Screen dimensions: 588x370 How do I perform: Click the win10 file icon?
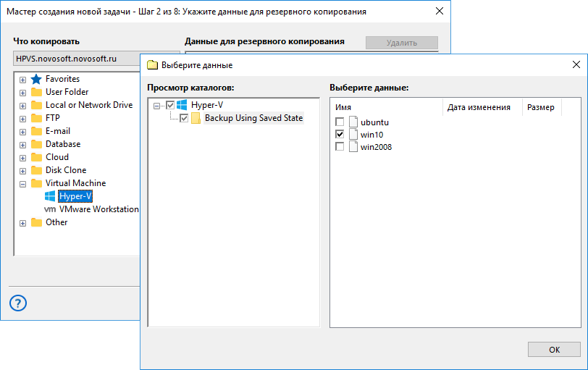pyautogui.click(x=353, y=134)
